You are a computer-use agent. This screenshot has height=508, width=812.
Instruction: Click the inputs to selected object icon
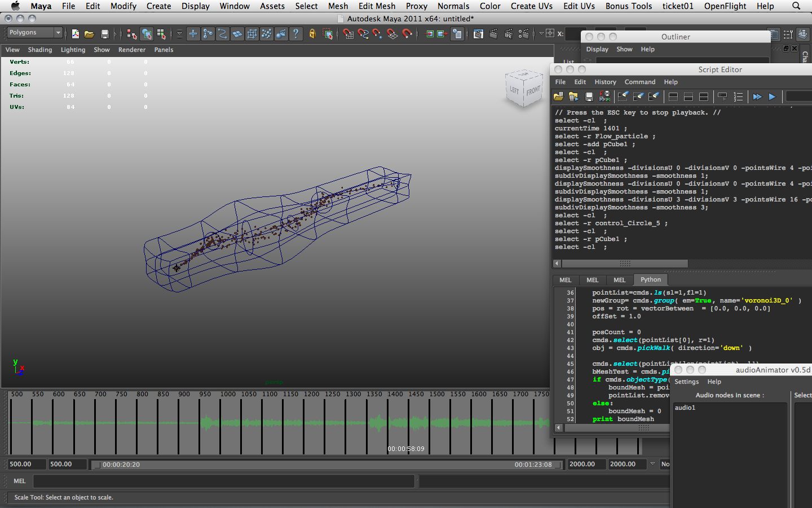point(430,34)
